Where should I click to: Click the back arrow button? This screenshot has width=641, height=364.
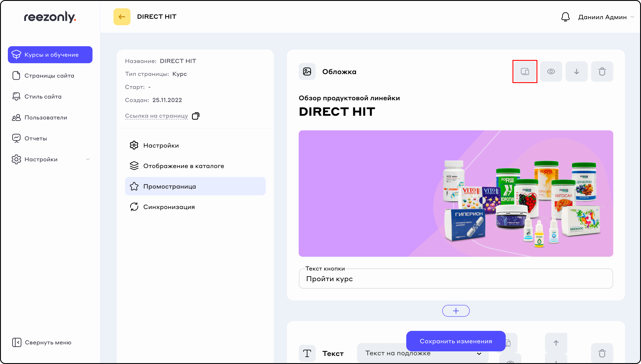click(x=122, y=17)
